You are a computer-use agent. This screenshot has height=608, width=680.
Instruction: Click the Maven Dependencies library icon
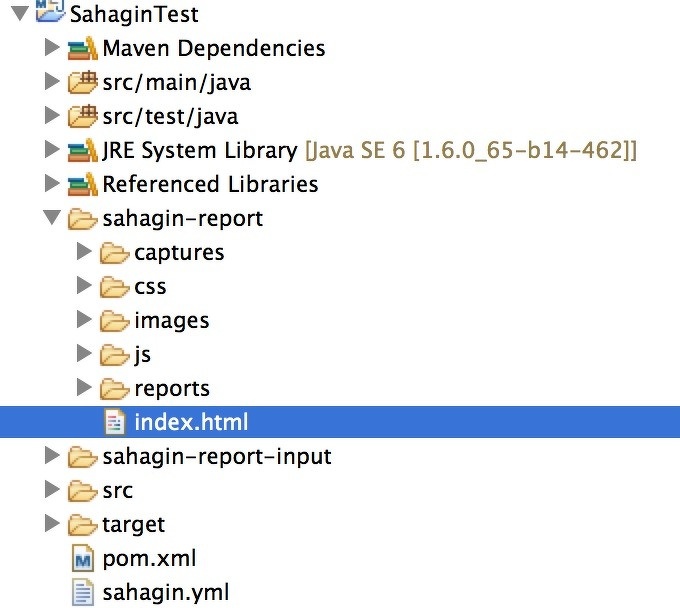pyautogui.click(x=82, y=48)
